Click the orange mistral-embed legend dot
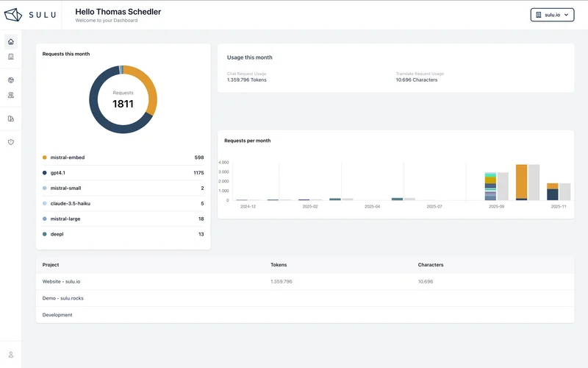The height and width of the screenshot is (368, 588). [x=45, y=158]
